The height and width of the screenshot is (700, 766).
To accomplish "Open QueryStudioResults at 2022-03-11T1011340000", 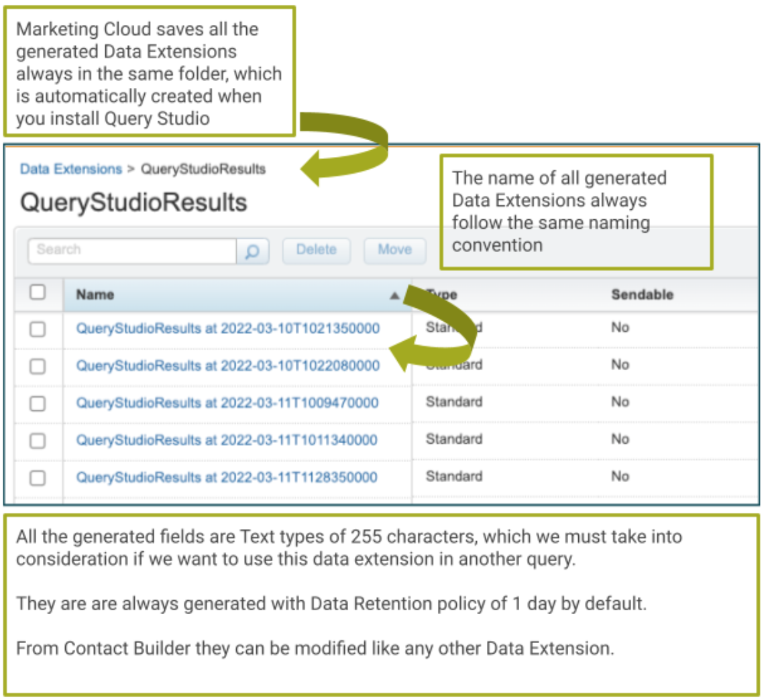I will (227, 440).
